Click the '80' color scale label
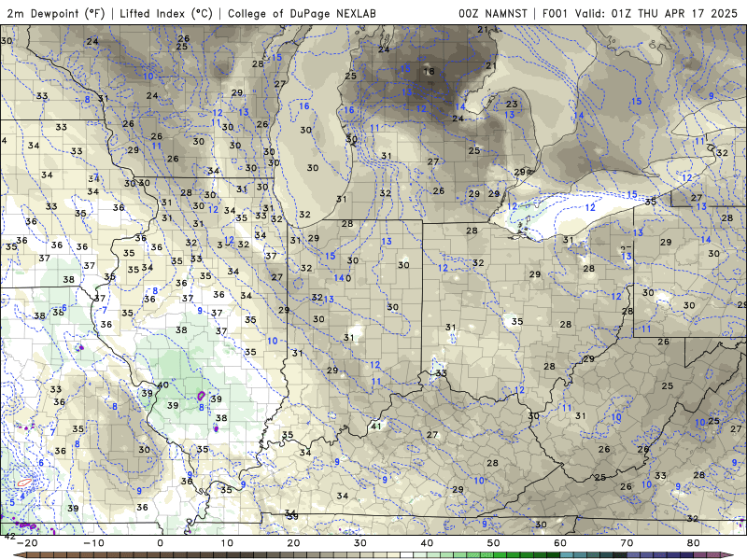The height and width of the screenshot is (560, 747). [x=694, y=543]
